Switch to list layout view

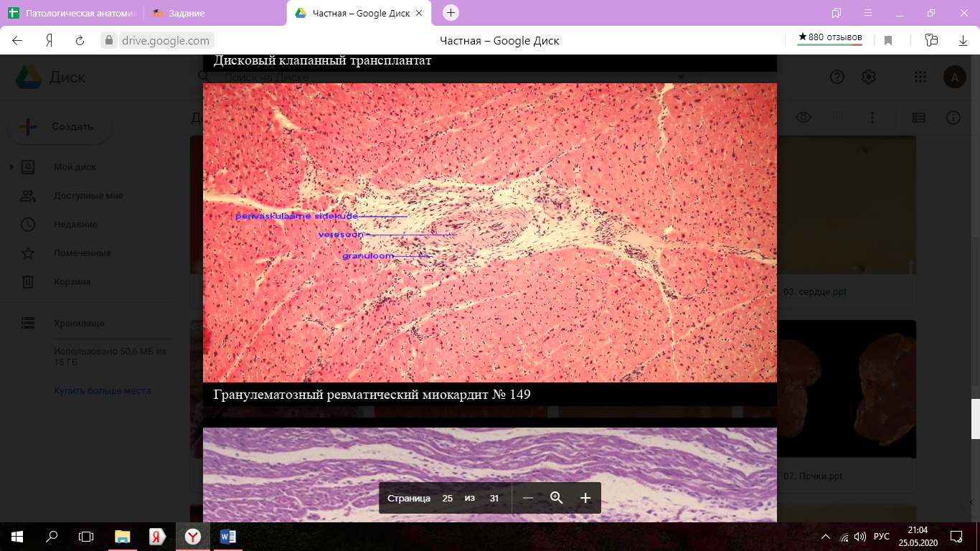pos(919,118)
